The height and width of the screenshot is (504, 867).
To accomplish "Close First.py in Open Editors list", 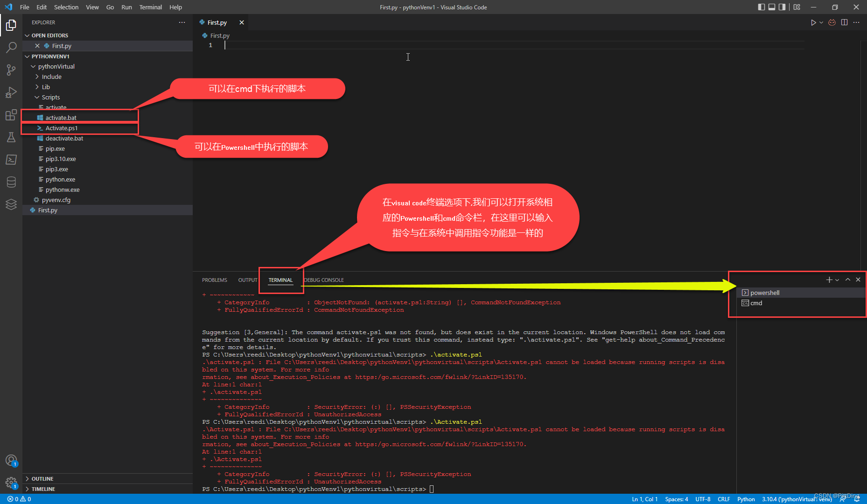I will coord(37,46).
